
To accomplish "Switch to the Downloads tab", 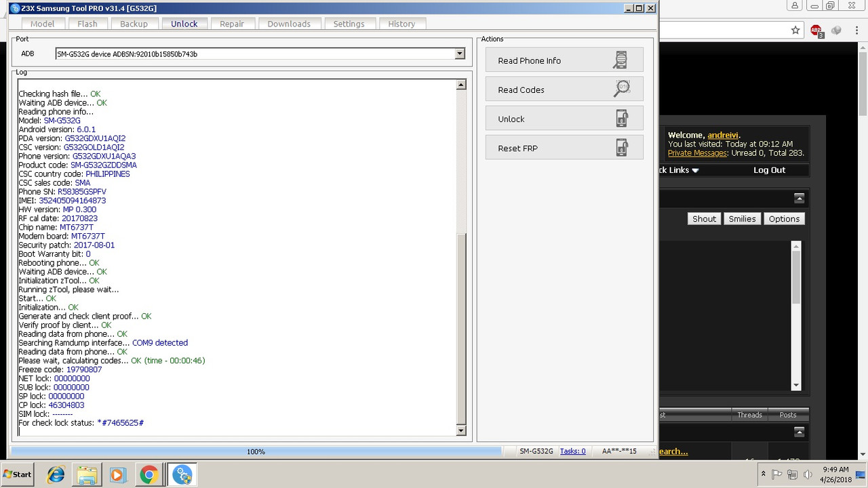I will coord(289,24).
